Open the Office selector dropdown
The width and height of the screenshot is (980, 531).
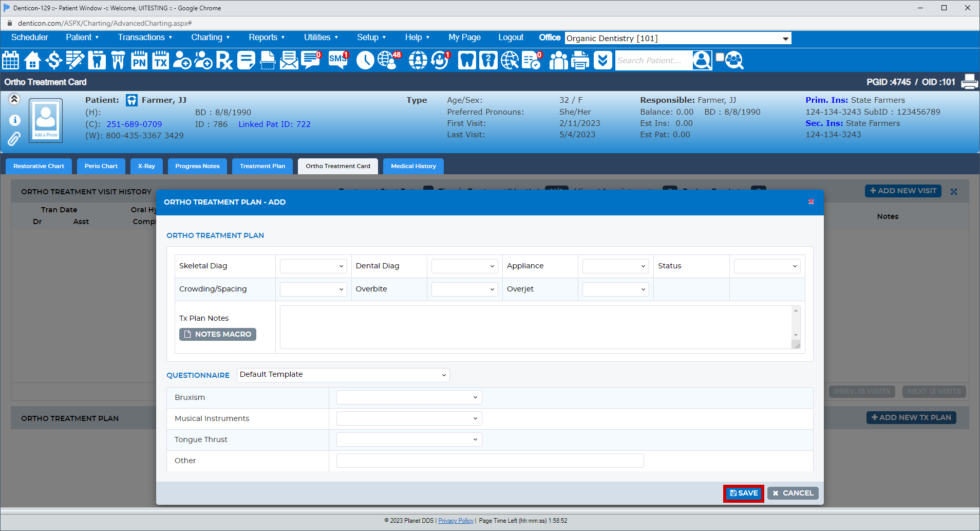pos(678,39)
